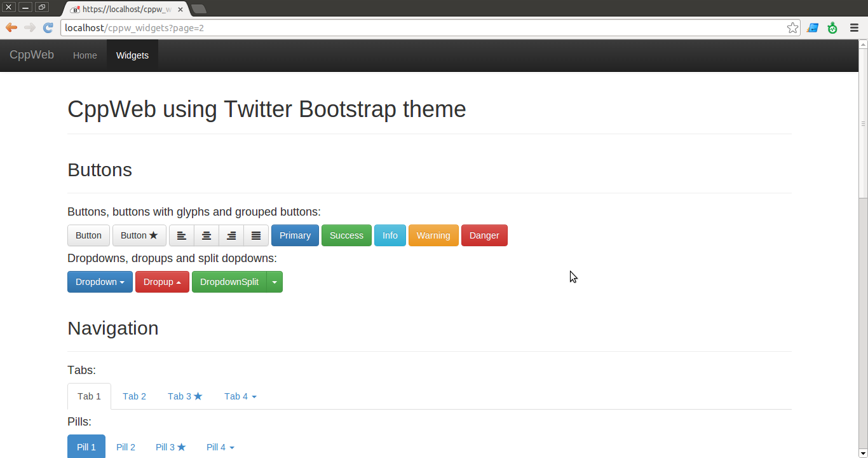Click the Button with star glyph
The width and height of the screenshot is (868, 458).
pyautogui.click(x=139, y=235)
